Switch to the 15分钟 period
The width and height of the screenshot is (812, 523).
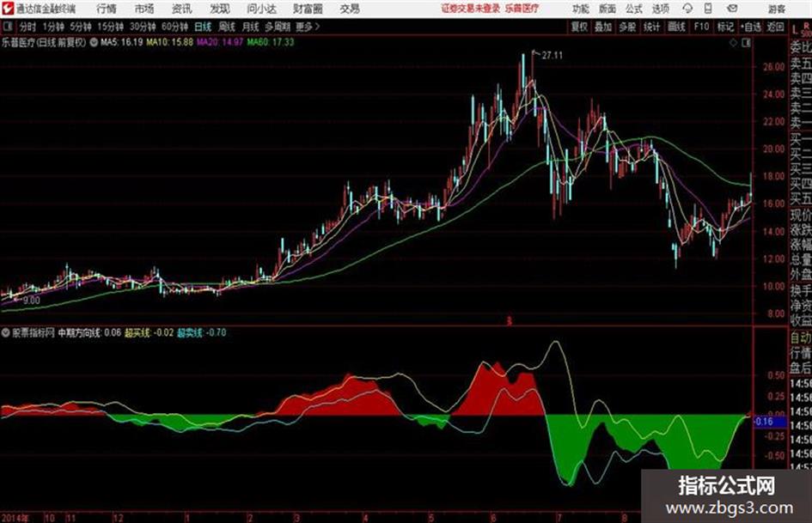pos(111,27)
